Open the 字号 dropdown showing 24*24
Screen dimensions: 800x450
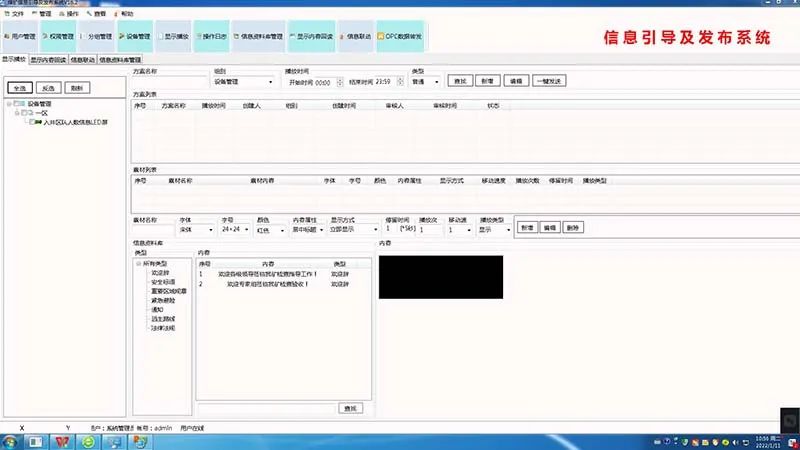point(235,230)
